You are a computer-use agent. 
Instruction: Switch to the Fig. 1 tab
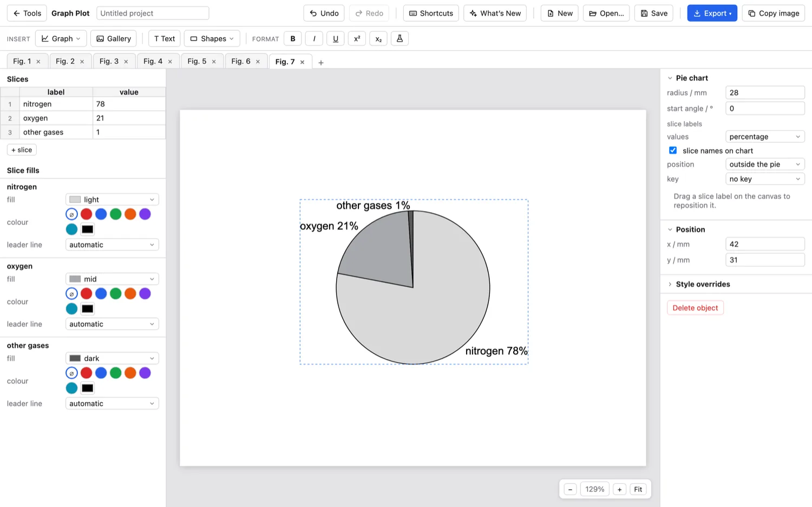(x=22, y=61)
